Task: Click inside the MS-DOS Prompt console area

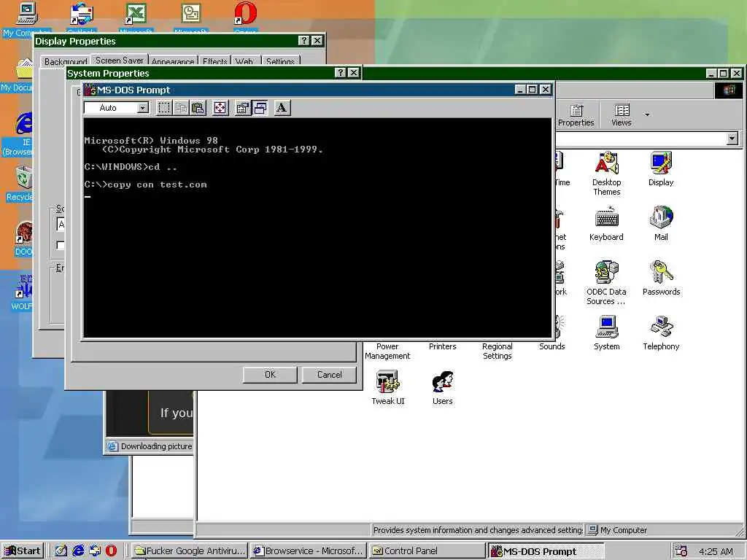Action: [317, 227]
